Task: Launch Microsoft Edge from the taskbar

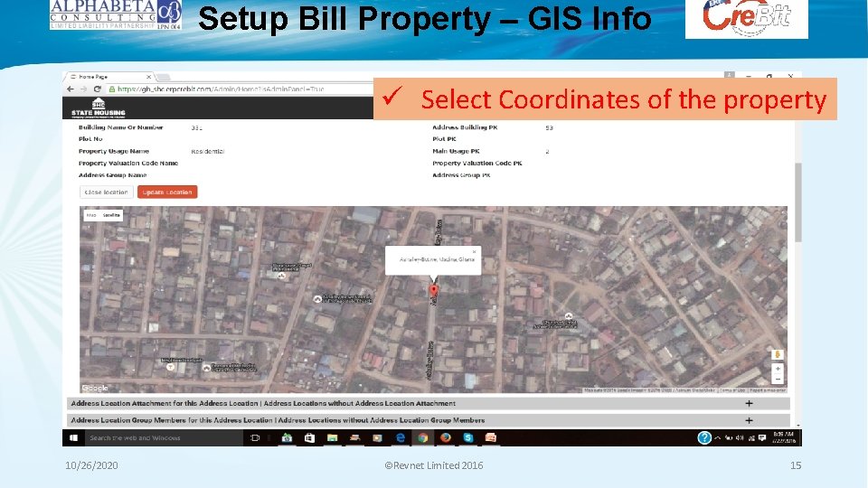Action: [401, 437]
